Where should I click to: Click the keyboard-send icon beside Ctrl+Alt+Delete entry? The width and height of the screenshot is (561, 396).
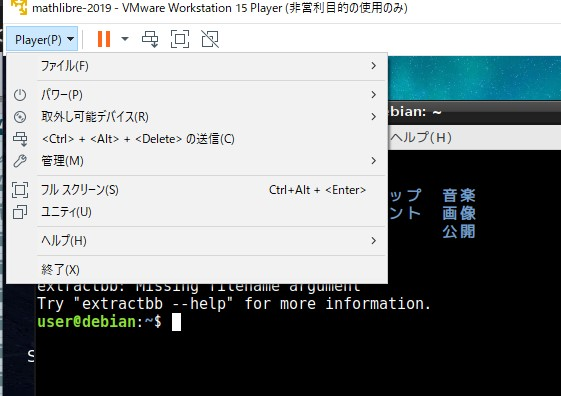tap(20, 139)
